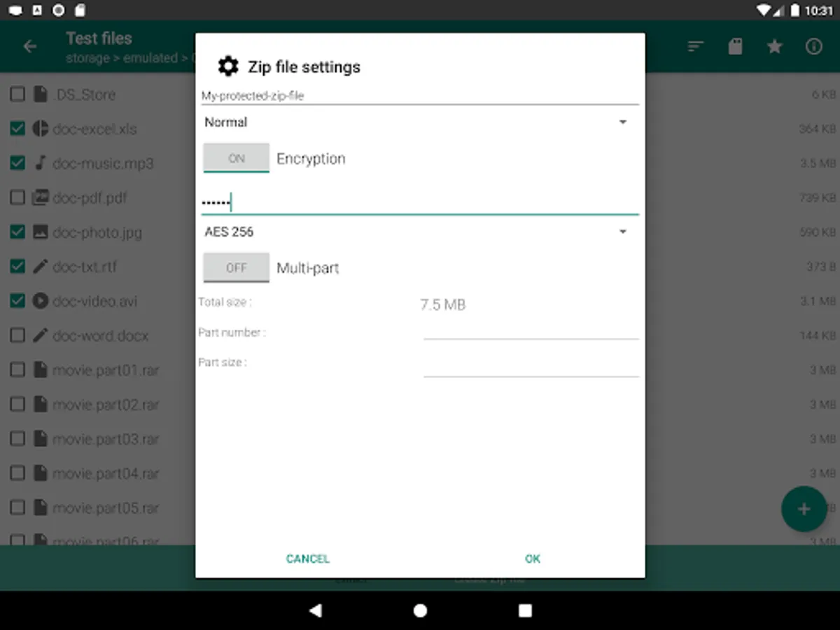Uncheck the doc-video.avi checkbox
Screen dimensions: 840x630
17,301
